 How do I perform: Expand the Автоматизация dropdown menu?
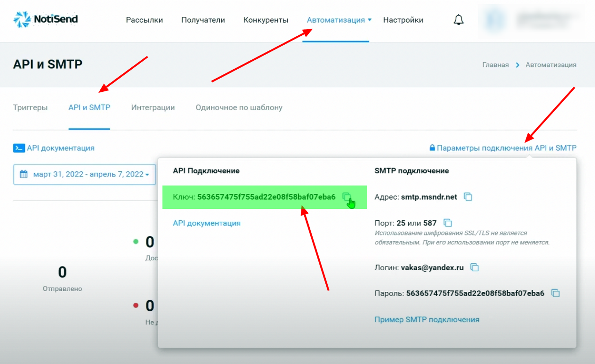point(339,20)
